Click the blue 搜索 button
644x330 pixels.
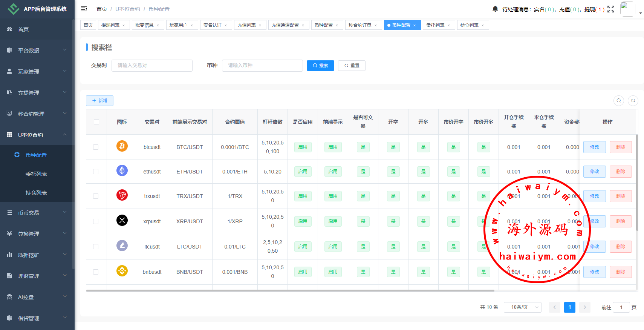click(320, 66)
